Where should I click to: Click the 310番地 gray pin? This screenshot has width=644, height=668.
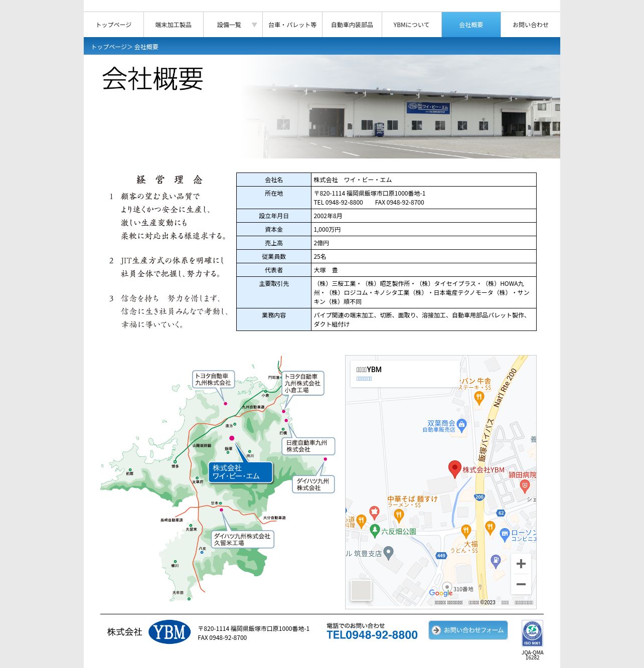pyautogui.click(x=447, y=587)
